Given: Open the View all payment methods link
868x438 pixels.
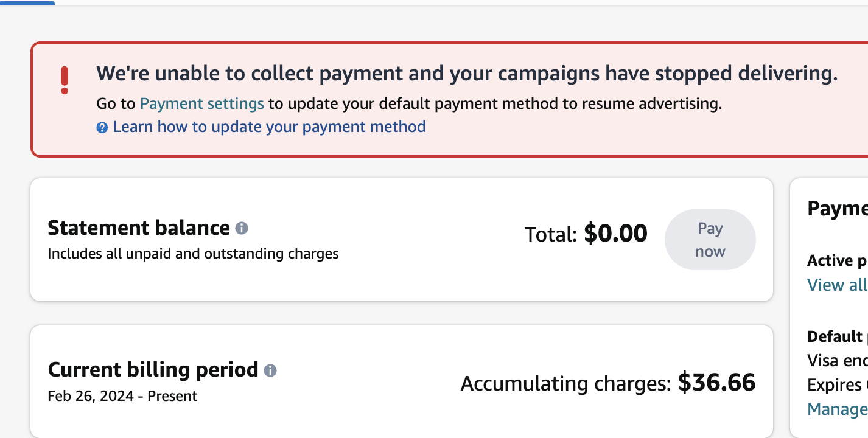Looking at the screenshot, I should tap(838, 285).
